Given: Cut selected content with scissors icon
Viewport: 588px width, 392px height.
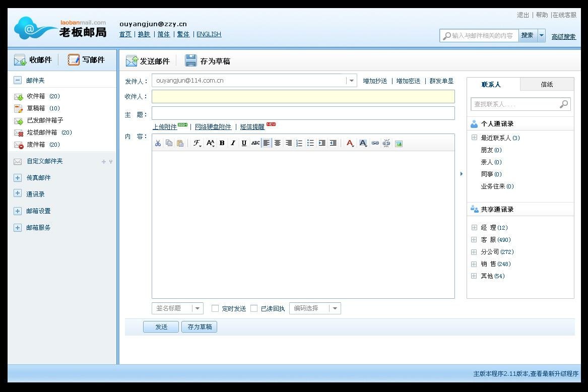Looking at the screenshot, I should point(158,143).
